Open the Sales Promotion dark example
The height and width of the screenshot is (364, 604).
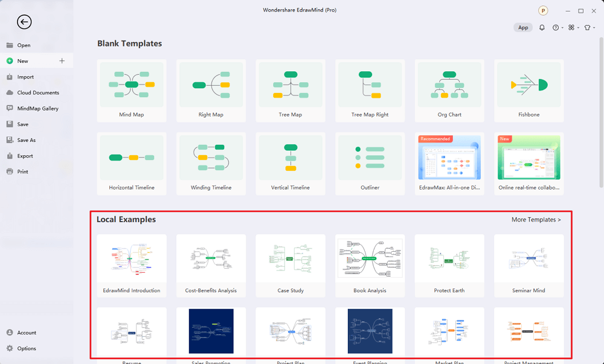211,331
